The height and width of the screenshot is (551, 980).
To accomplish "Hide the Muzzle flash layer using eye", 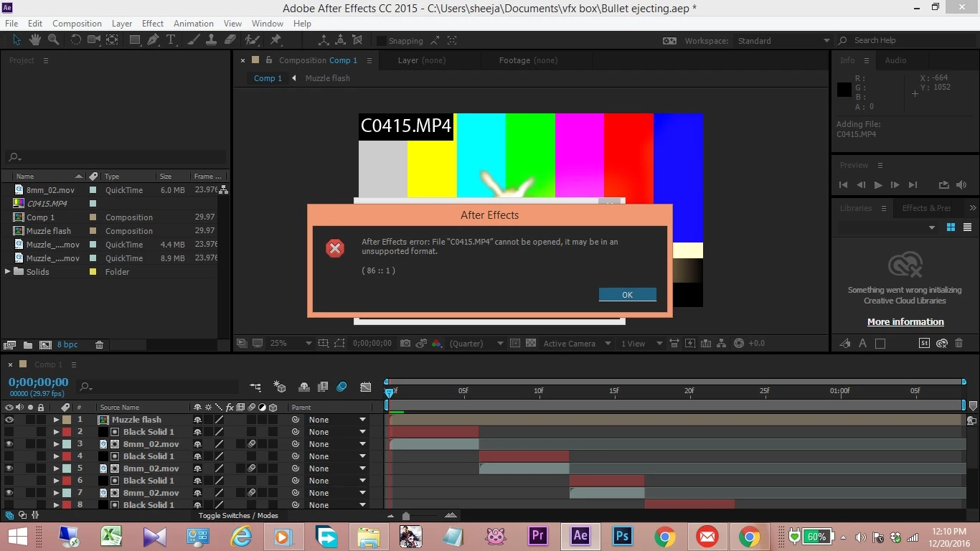I will pos(9,420).
